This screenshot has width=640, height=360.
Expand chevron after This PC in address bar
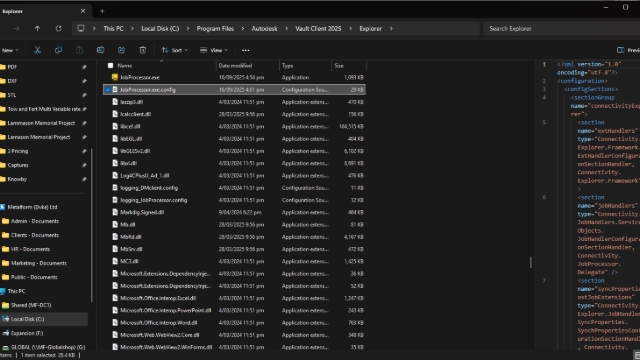[x=132, y=29]
